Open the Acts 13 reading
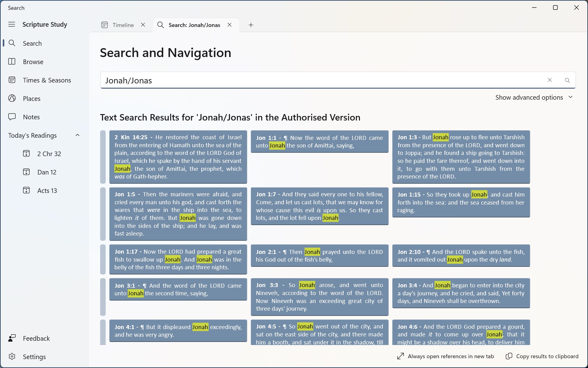The image size is (588, 368). coord(47,190)
